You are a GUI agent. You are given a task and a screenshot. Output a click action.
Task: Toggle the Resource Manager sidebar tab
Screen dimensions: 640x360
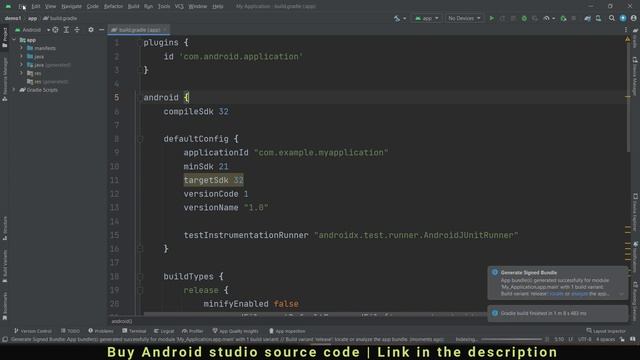tap(5, 79)
